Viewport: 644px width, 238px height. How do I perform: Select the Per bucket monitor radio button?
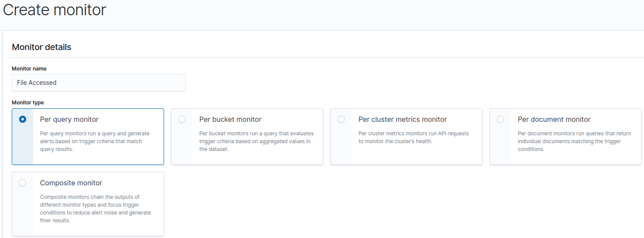click(x=182, y=119)
